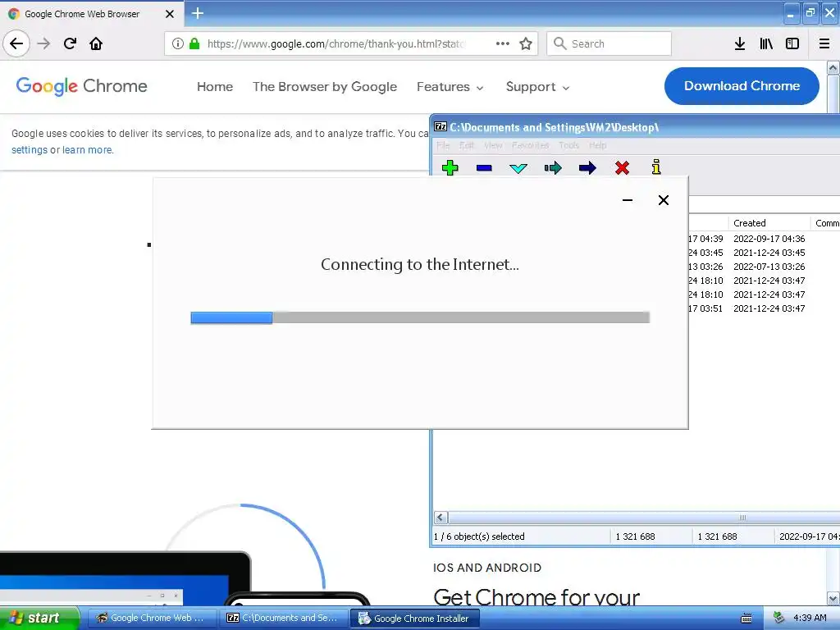Click the browser page scroll up arrow

tap(833, 67)
